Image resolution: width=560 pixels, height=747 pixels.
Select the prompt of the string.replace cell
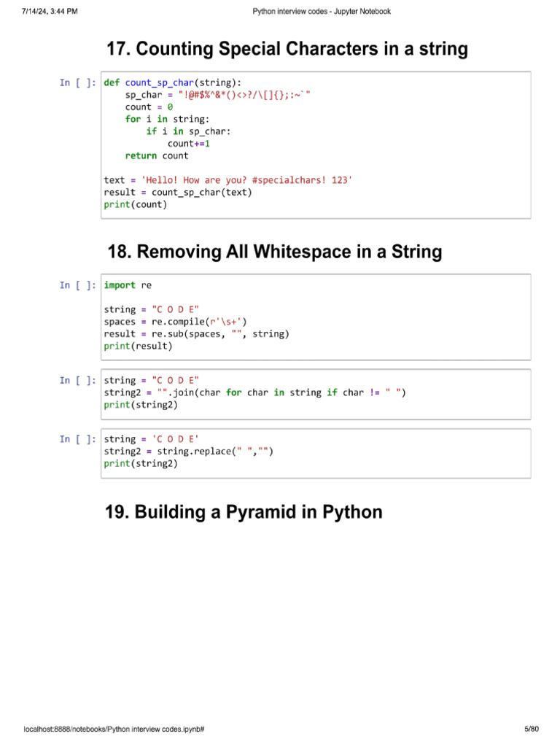pos(77,439)
